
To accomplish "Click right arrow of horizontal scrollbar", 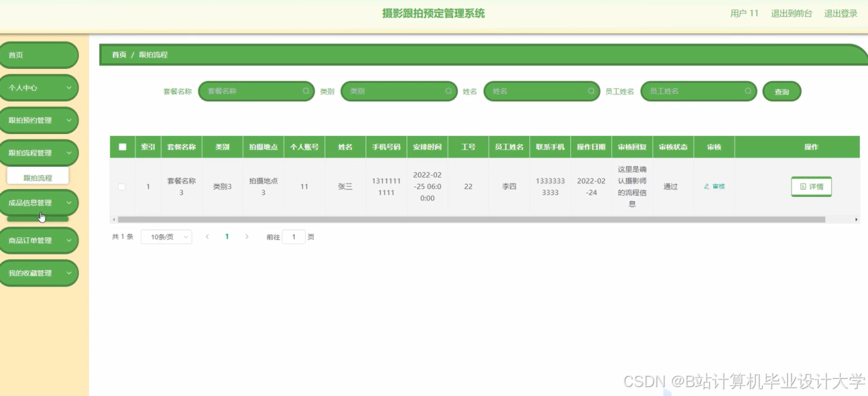I will [x=856, y=220].
